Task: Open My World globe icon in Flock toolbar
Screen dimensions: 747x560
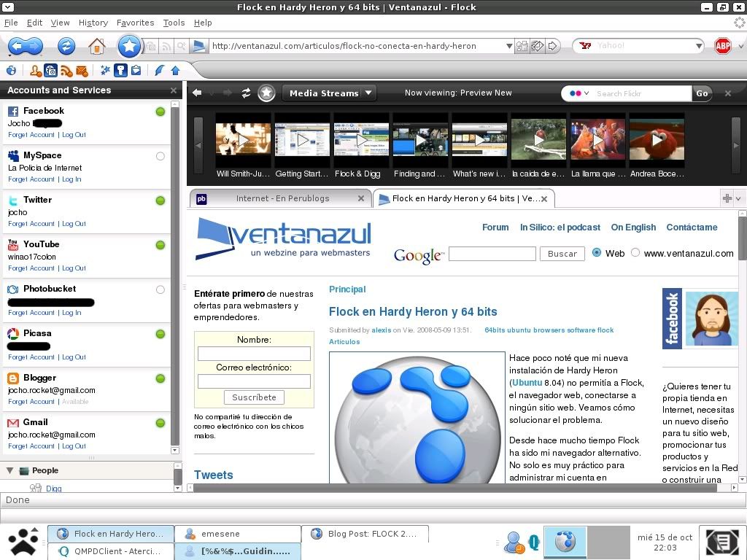Action: [x=12, y=71]
